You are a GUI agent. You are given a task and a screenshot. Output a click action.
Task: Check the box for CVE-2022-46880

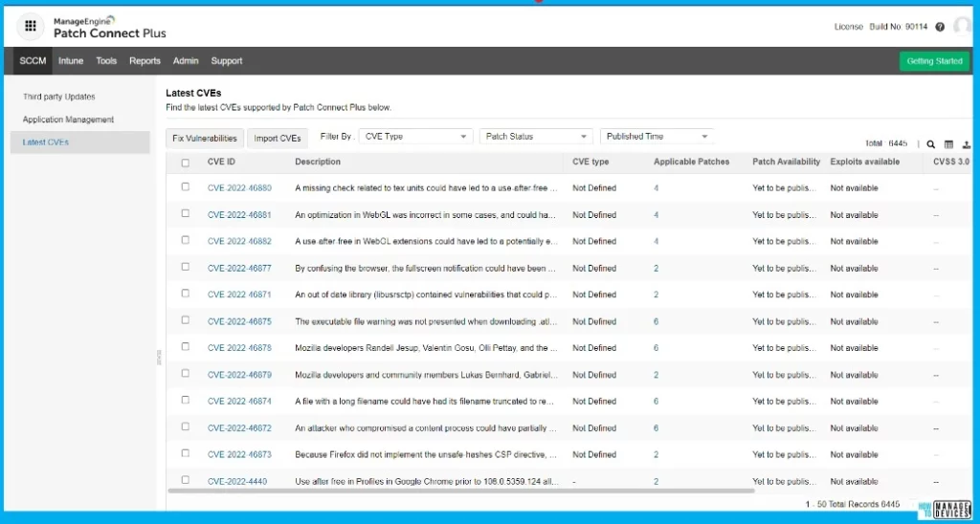185,186
